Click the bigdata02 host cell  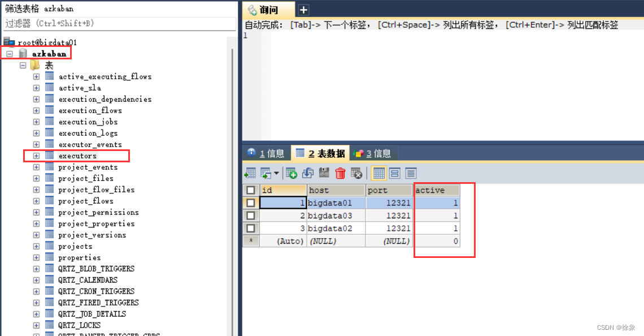click(336, 229)
